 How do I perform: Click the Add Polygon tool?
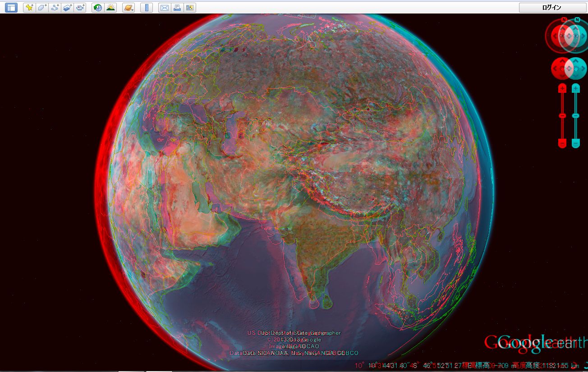coord(42,8)
